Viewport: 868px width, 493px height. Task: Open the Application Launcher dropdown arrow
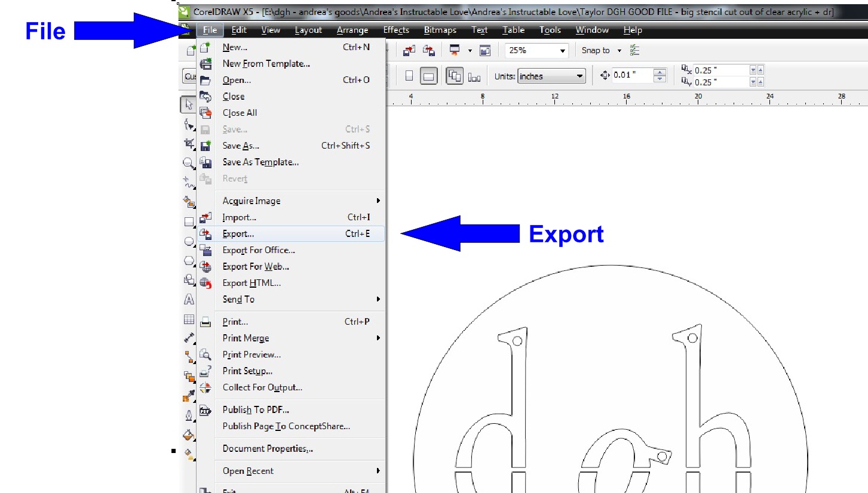[470, 51]
